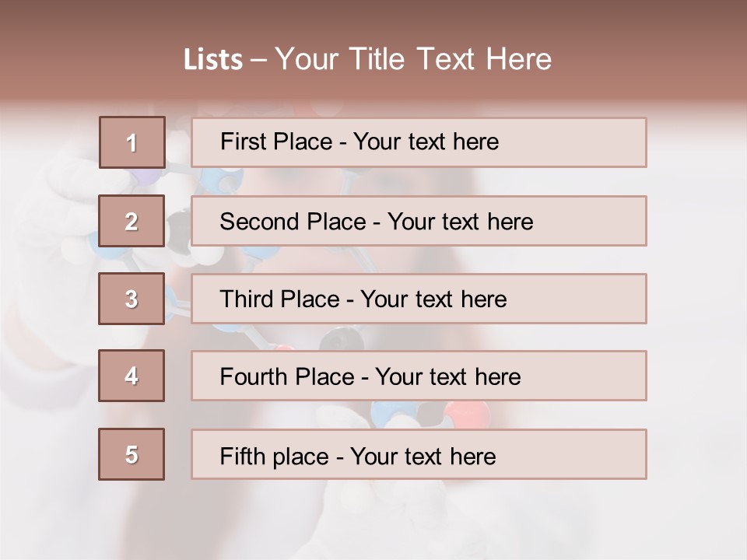Select the Third Place text bar
Screen dimensions: 747x560
coord(419,299)
